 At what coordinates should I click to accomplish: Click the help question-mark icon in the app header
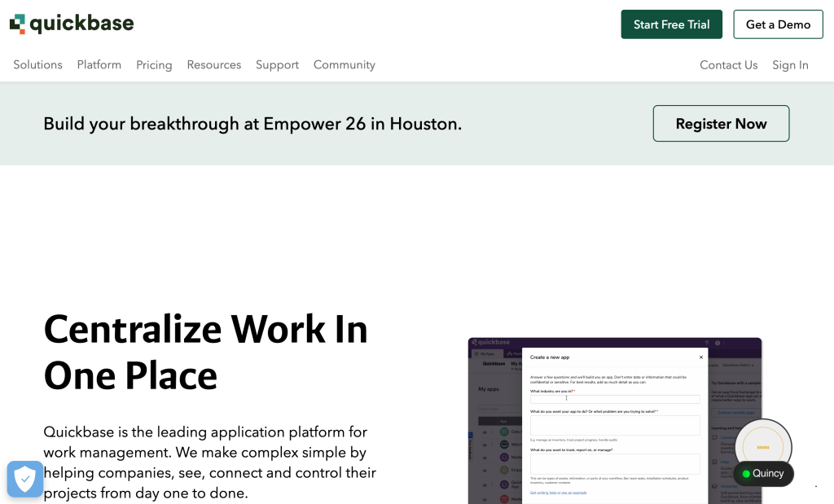coord(706,343)
